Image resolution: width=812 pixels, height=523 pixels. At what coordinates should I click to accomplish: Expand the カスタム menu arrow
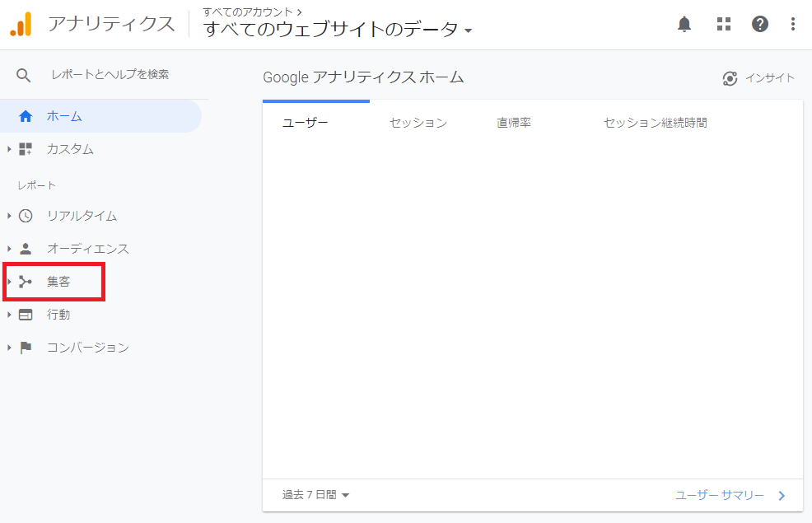pos(9,149)
